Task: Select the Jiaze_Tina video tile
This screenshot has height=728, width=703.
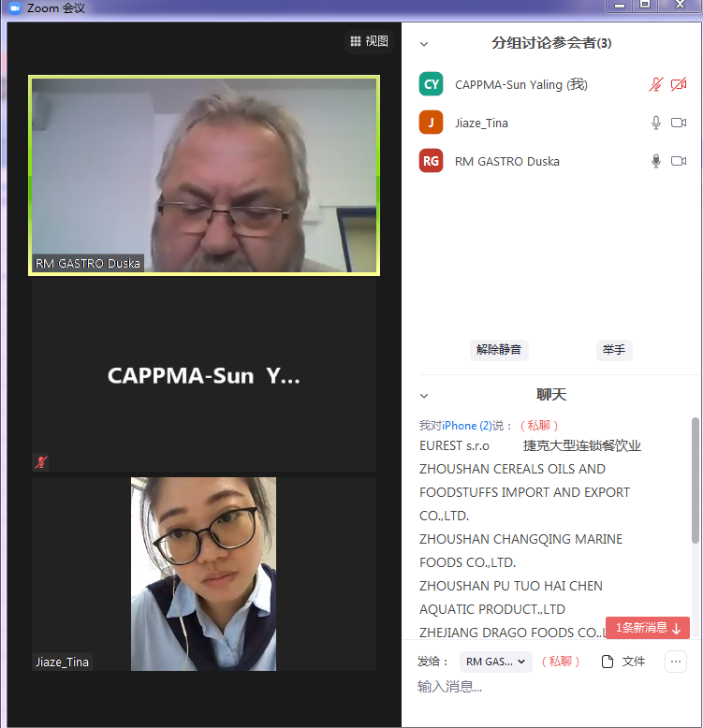Action: [x=204, y=574]
